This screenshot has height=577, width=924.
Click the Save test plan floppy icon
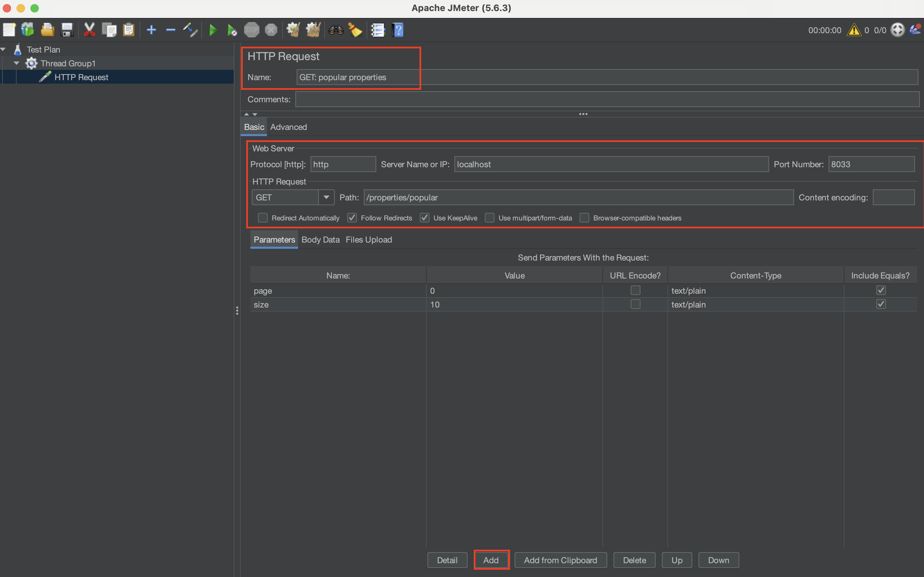[x=67, y=30]
